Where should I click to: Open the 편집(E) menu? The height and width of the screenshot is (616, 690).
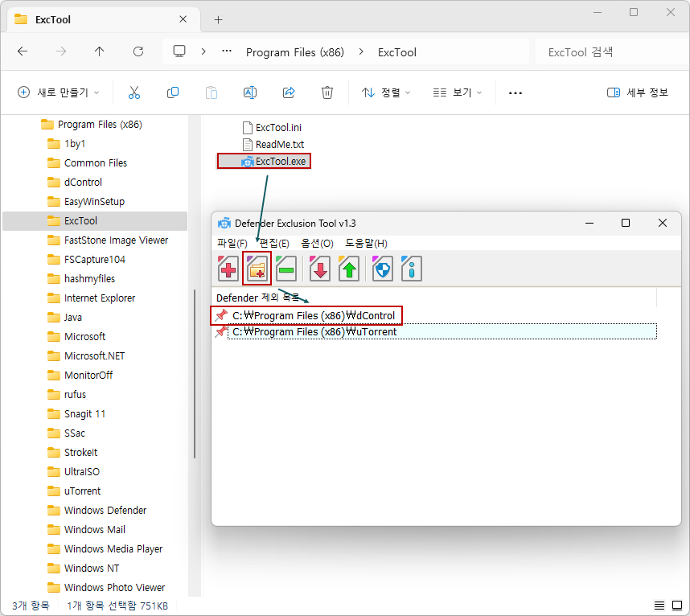click(273, 244)
